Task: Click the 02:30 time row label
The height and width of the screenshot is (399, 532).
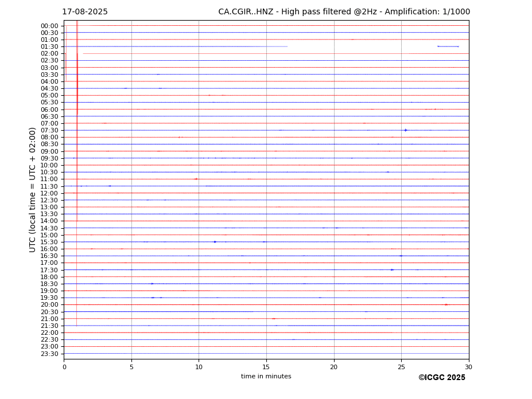Action: (x=49, y=61)
